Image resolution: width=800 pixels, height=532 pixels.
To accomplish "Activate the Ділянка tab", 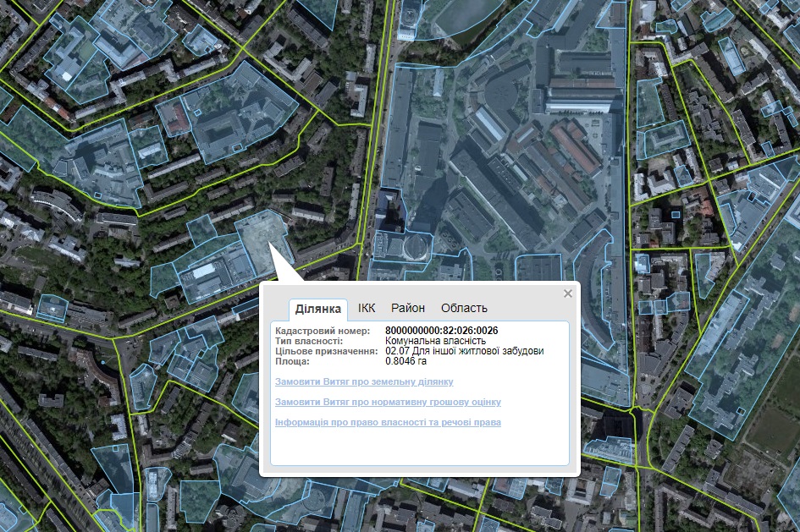I will (318, 309).
